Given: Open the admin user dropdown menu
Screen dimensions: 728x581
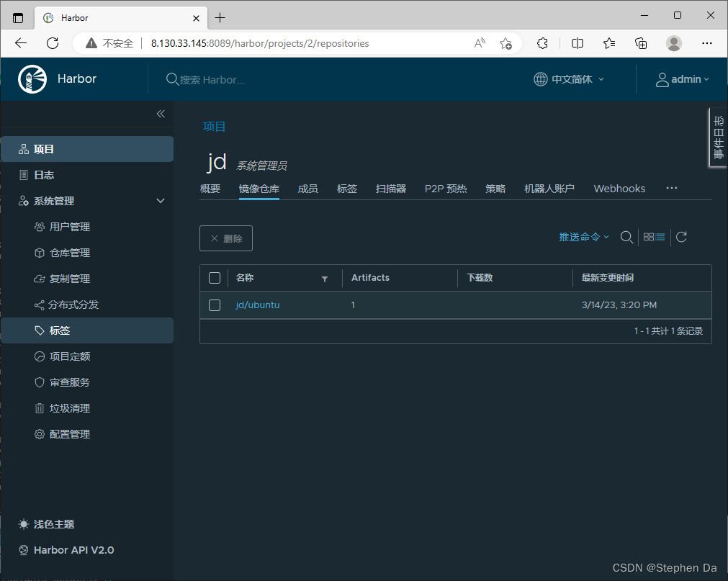Looking at the screenshot, I should (682, 79).
